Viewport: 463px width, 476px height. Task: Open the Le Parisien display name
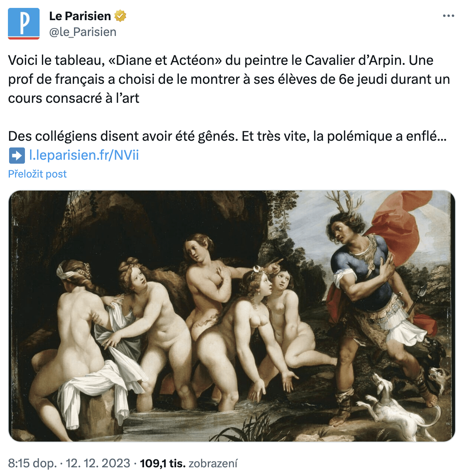[80, 16]
